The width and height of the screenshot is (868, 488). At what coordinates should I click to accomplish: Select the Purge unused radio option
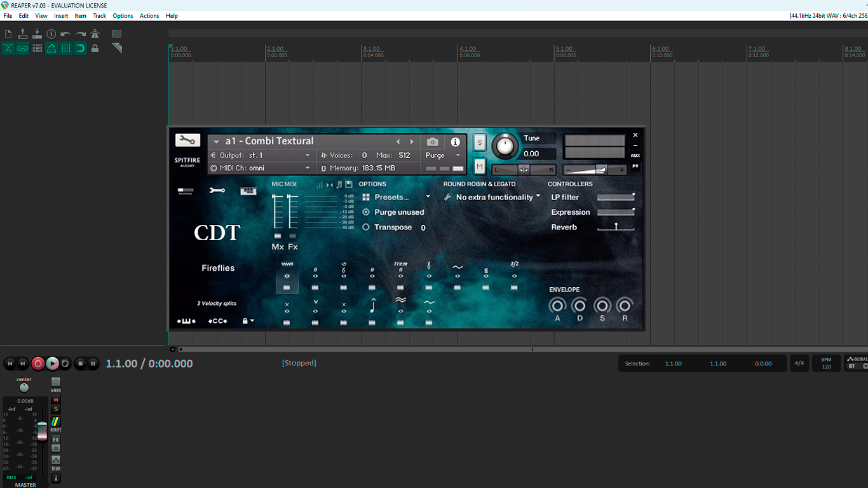[366, 212]
